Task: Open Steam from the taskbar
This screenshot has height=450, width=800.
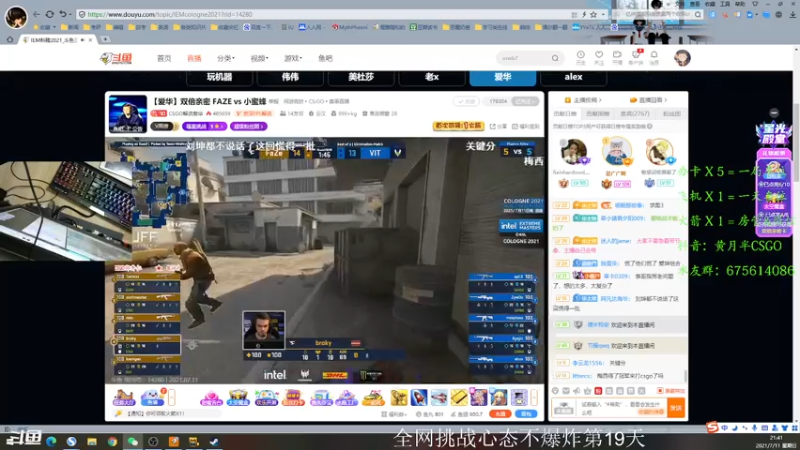Action: tap(214, 441)
